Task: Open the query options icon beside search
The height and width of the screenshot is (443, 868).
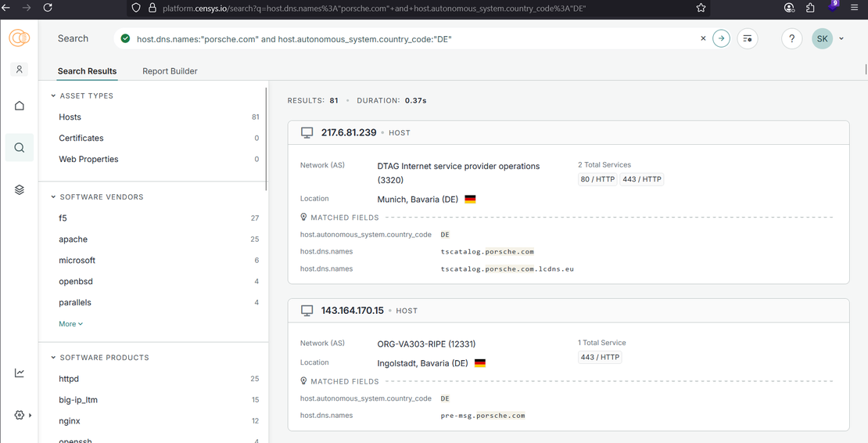Action: (x=748, y=38)
